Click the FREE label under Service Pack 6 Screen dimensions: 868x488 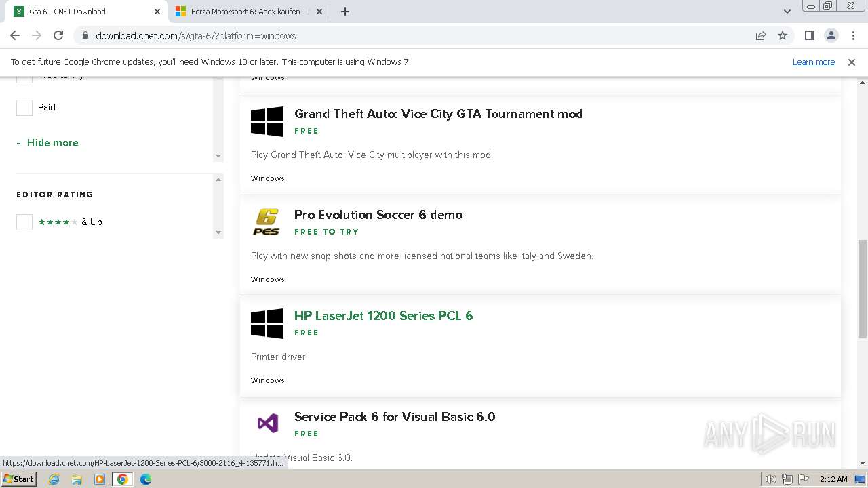point(307,434)
